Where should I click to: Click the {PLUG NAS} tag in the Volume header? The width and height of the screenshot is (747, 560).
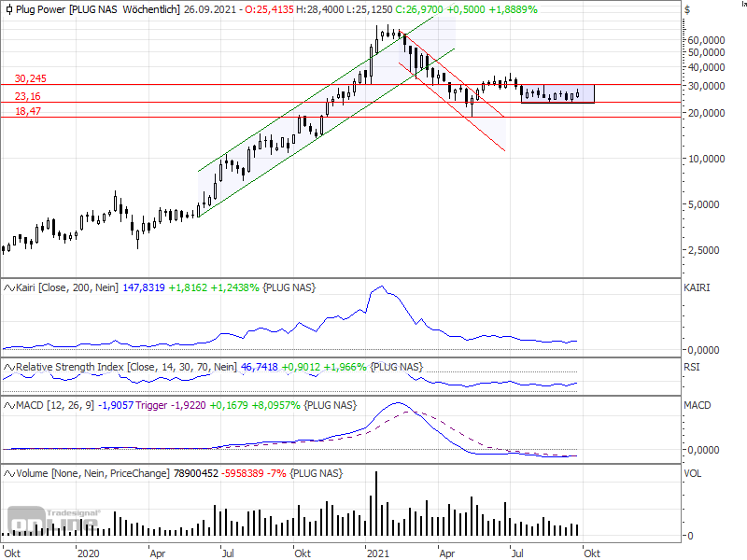[317, 473]
